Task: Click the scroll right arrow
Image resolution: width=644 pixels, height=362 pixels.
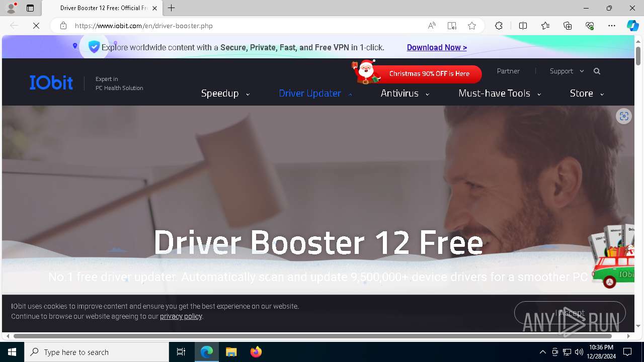Action: [628, 336]
